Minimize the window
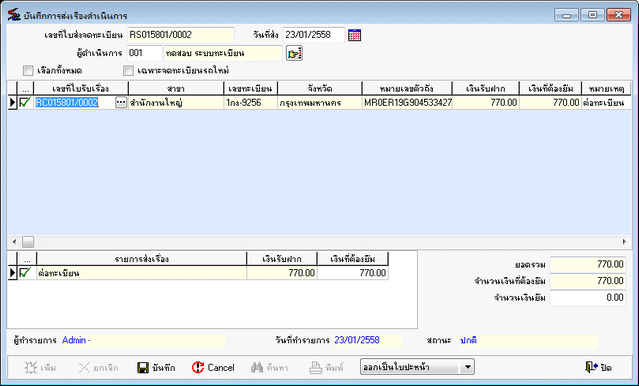Image resolution: width=639 pixels, height=386 pixels. click(x=566, y=15)
